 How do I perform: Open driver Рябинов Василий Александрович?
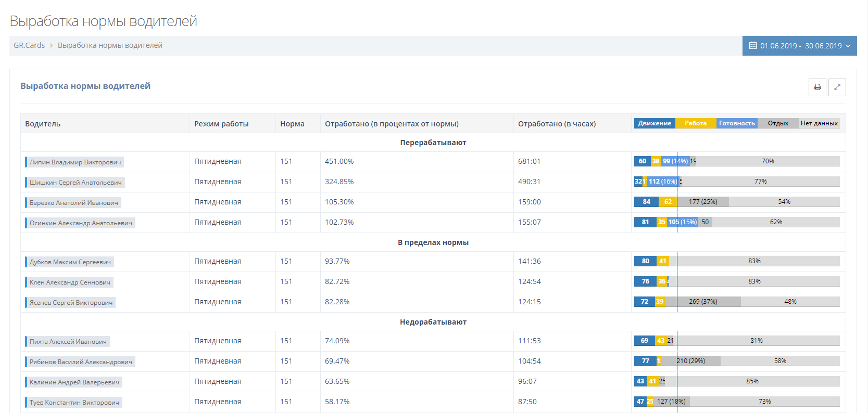(81, 362)
